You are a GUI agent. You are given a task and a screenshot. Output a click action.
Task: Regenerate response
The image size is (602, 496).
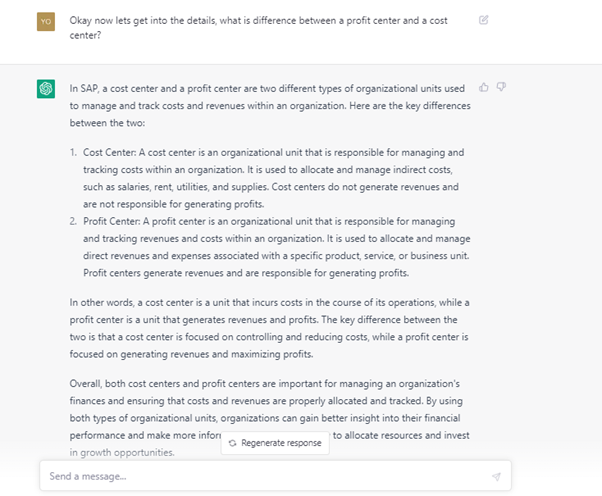point(275,443)
